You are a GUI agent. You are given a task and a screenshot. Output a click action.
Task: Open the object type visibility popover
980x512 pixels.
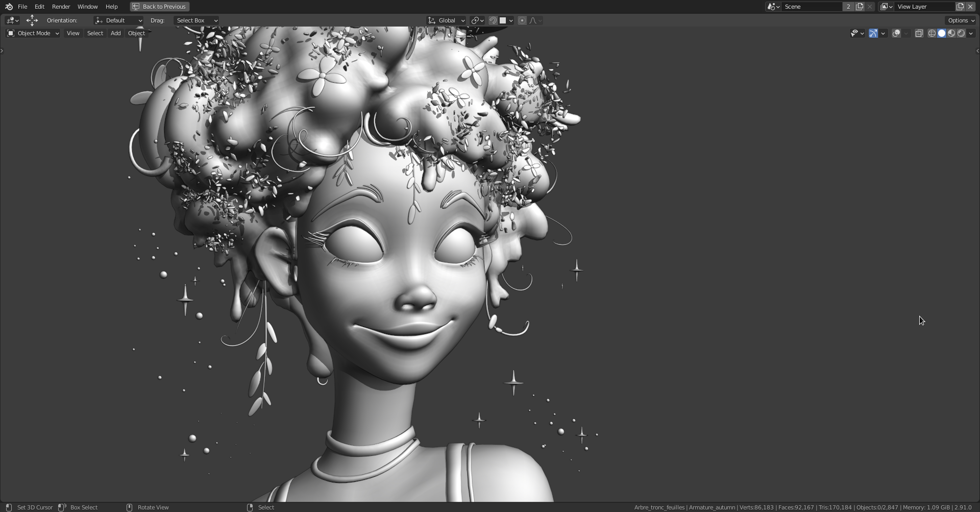click(x=857, y=33)
